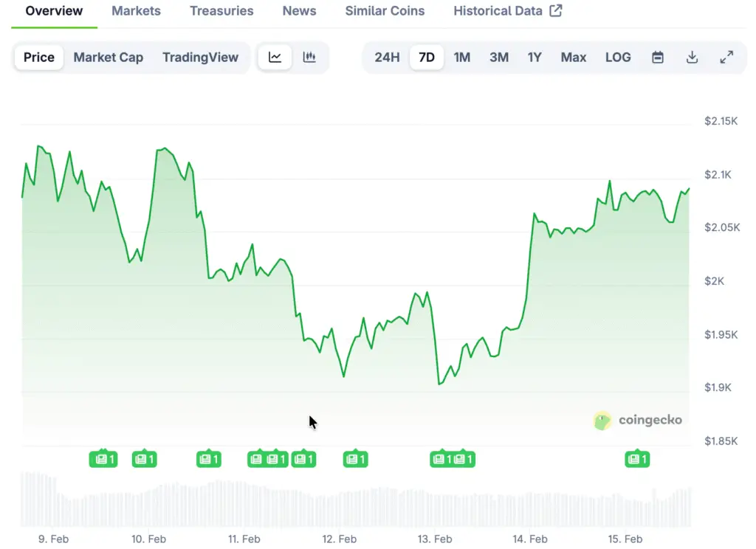Image resolution: width=756 pixels, height=549 pixels.
Task: Switch to candlestick chart icon
Action: (309, 58)
